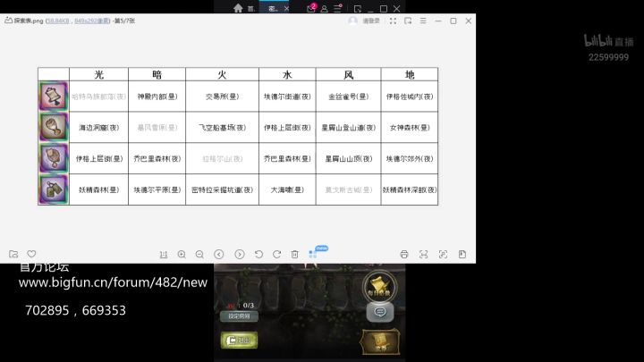Image resolution: width=644 pixels, height=362 pixels.
Task: Click gold scroll button at game bottom right
Action: tap(380, 341)
